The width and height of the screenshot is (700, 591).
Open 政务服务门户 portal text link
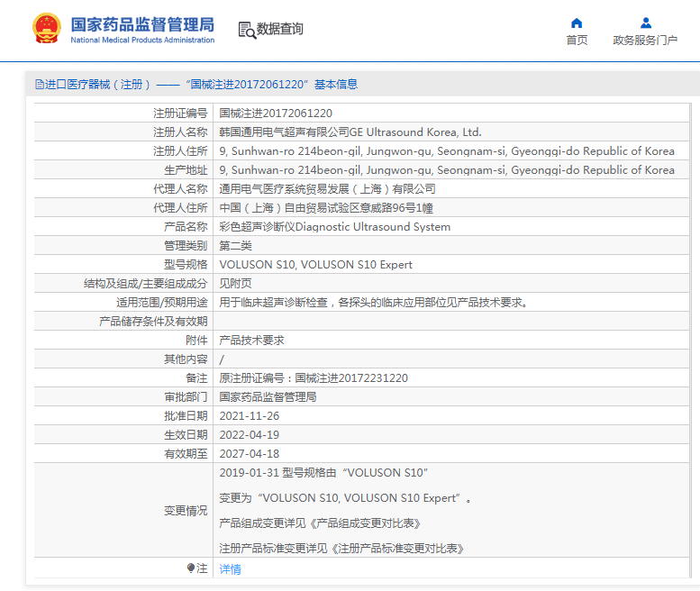click(645, 41)
